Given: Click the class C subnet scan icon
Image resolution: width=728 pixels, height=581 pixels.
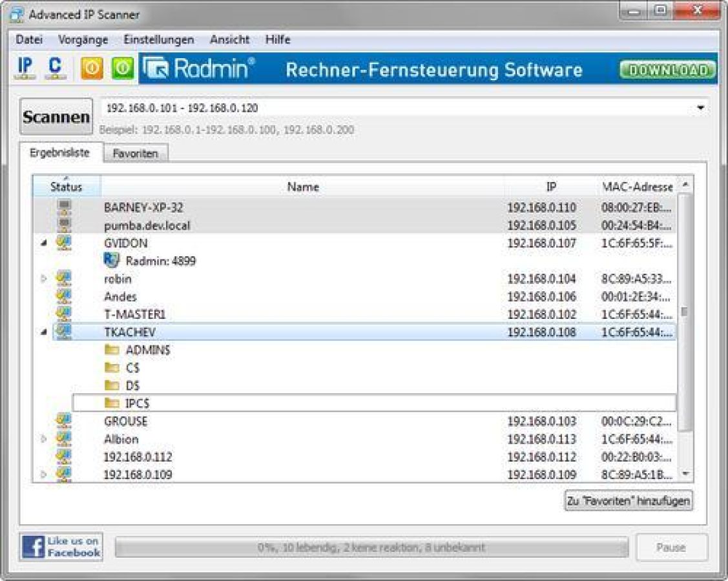Looking at the screenshot, I should point(55,67).
